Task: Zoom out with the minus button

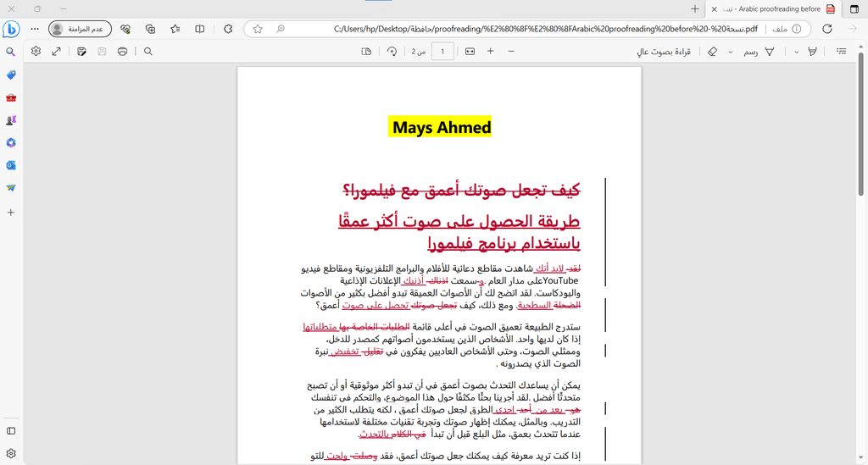Action: (x=511, y=52)
